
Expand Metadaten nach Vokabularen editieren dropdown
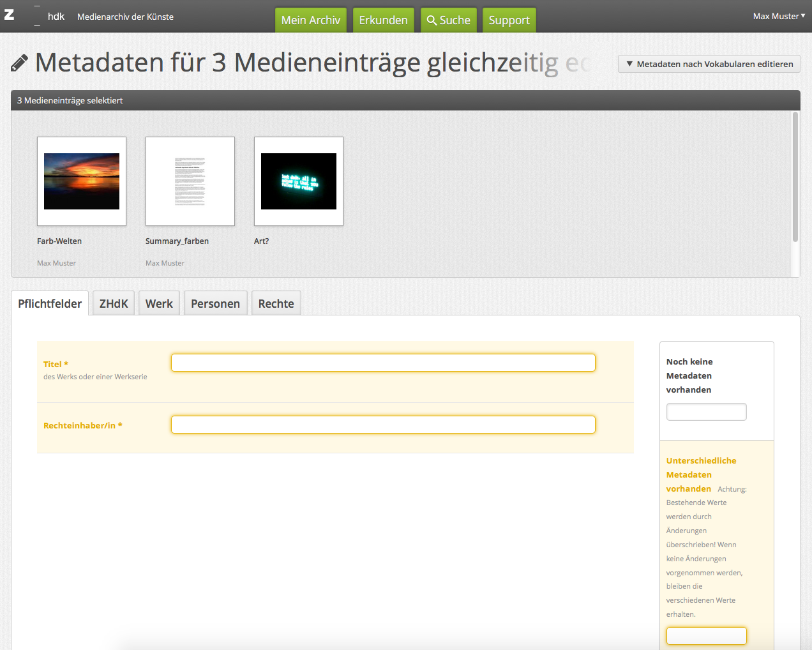point(709,64)
